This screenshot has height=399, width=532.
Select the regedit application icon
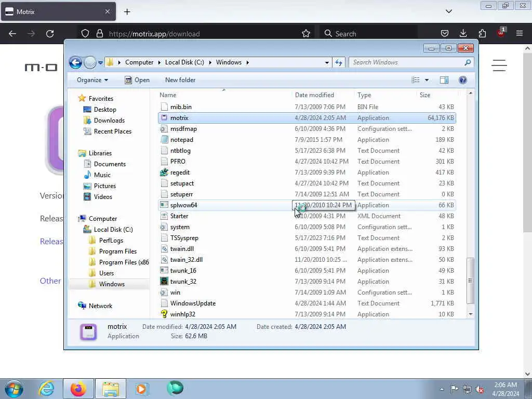(164, 172)
